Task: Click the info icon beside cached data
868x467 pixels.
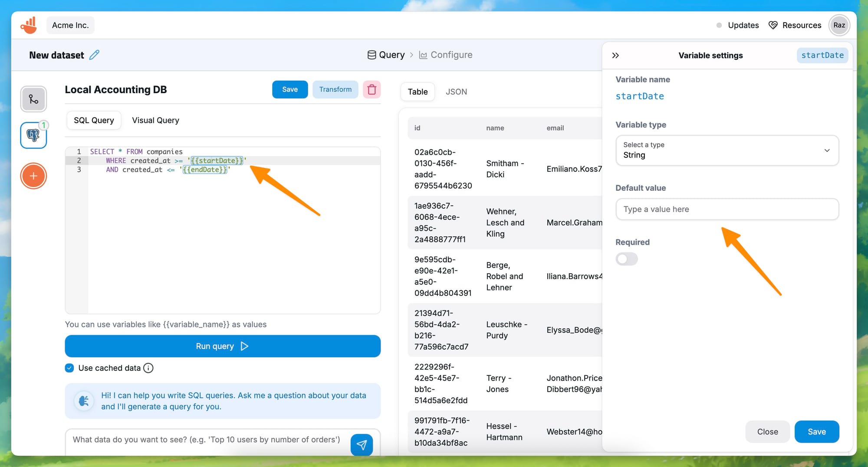Action: (148, 368)
